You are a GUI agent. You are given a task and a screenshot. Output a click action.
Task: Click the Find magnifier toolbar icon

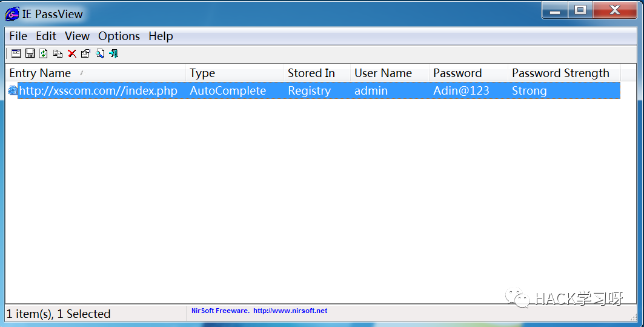click(100, 53)
